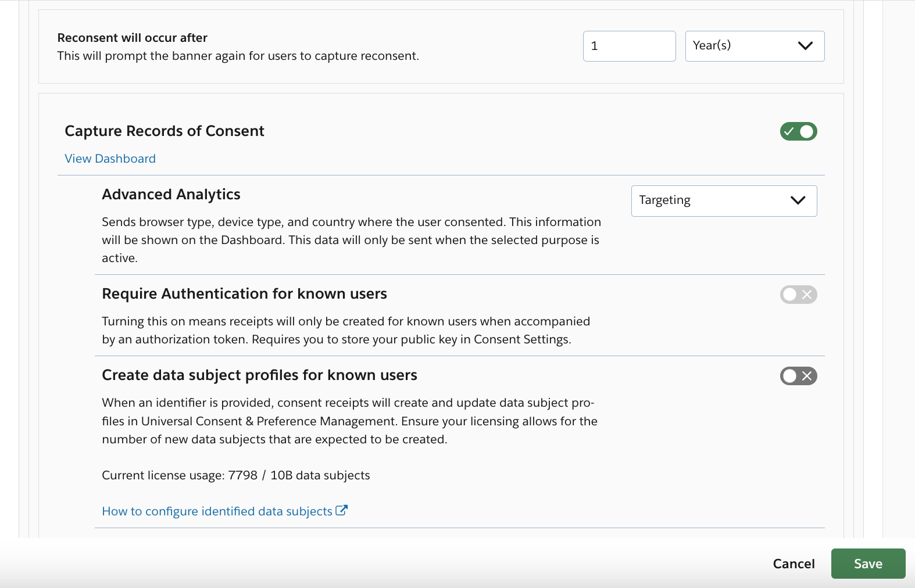Click the Advanced Analytics description paragraph
Screen dimensions: 915x588
tap(351, 240)
